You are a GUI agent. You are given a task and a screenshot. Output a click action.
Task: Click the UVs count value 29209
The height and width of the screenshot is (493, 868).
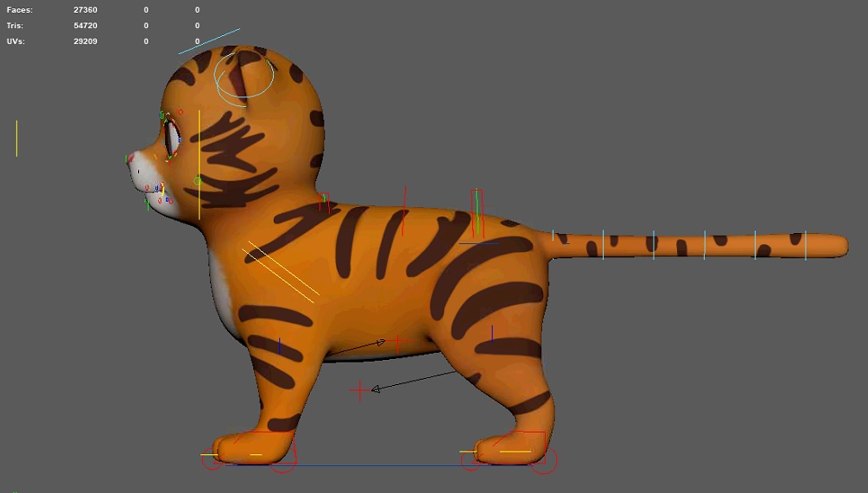(x=85, y=41)
